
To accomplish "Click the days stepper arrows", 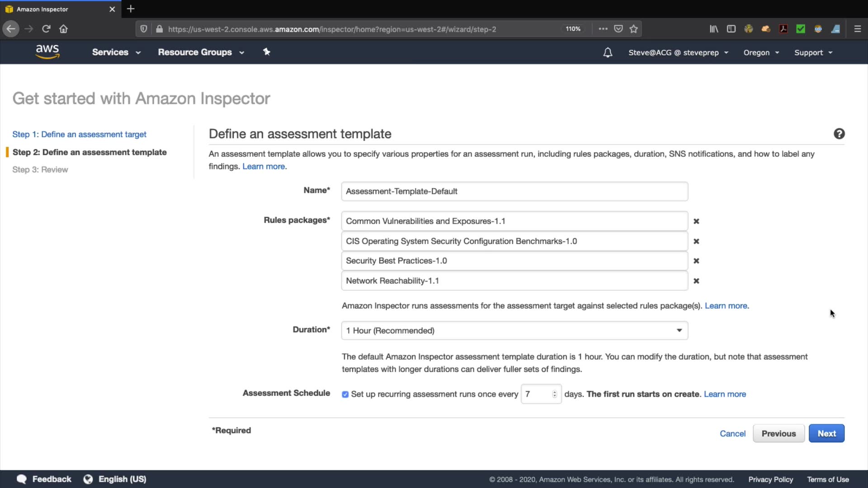I will 554,394.
